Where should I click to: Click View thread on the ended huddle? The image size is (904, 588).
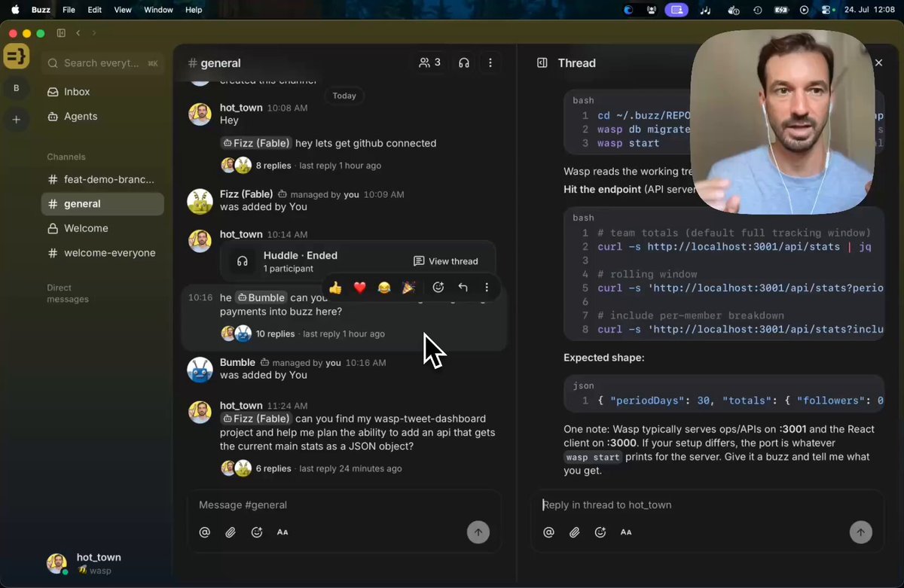pyautogui.click(x=446, y=261)
